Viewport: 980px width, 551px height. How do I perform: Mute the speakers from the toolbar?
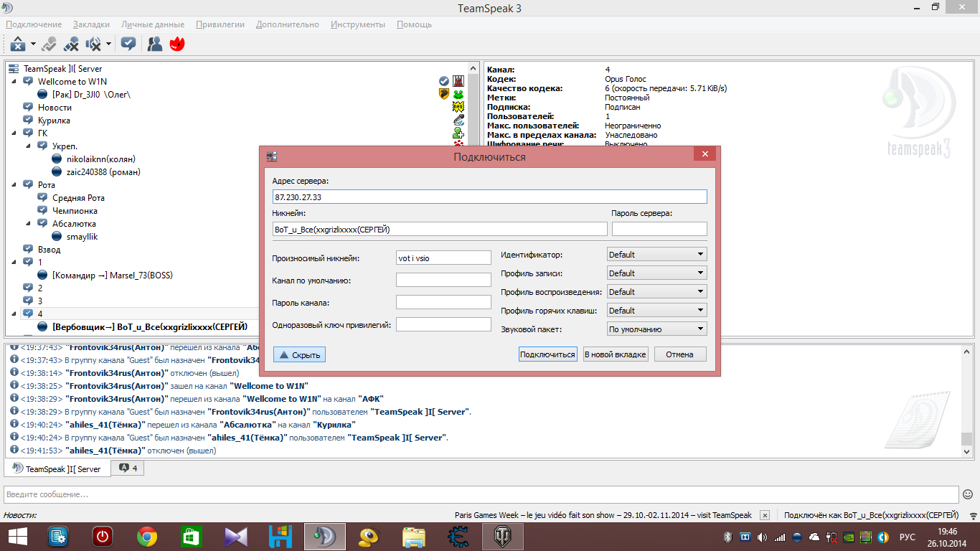[x=93, y=44]
